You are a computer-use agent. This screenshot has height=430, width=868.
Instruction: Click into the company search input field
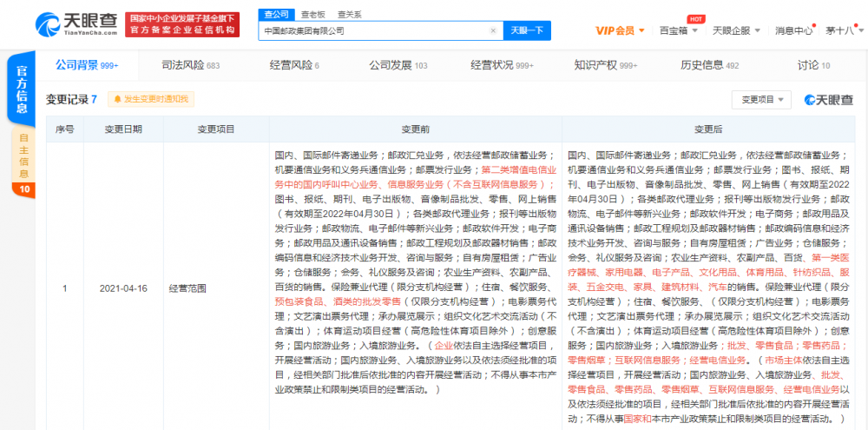tap(373, 31)
